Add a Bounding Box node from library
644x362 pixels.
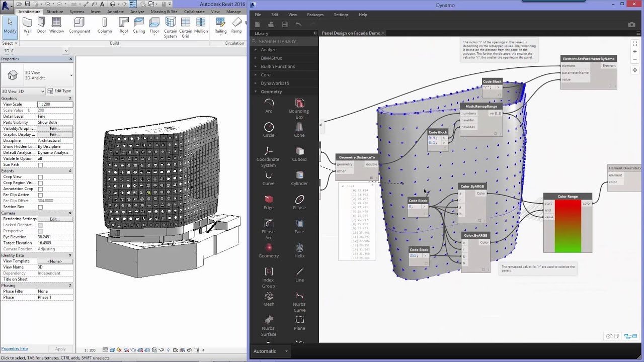click(299, 109)
